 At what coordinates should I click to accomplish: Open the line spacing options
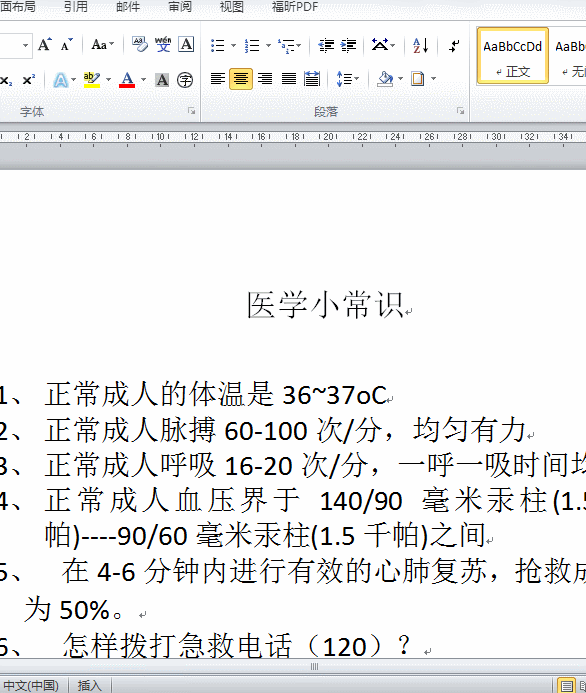(347, 79)
